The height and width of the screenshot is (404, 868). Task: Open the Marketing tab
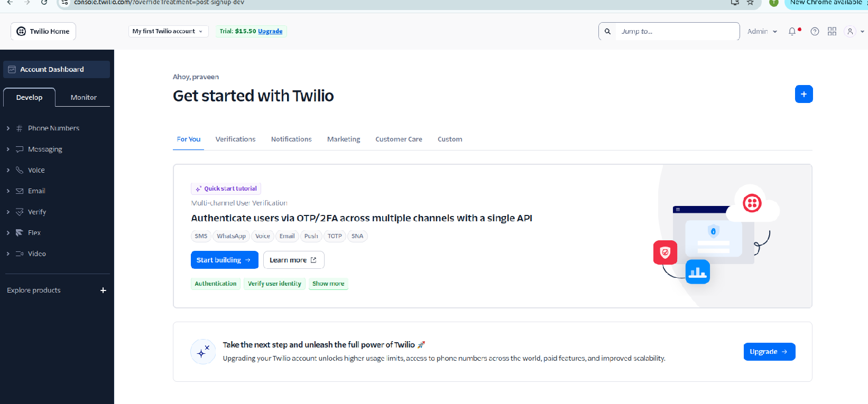pos(344,139)
